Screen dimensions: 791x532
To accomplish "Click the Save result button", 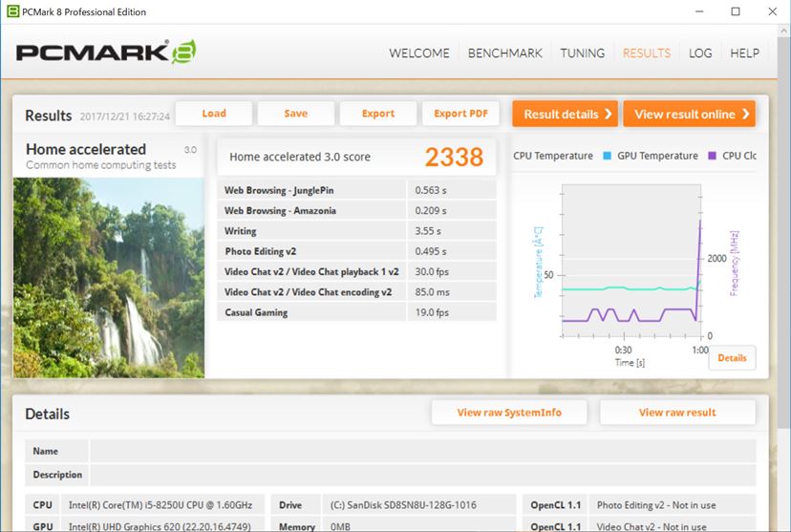I will click(295, 114).
